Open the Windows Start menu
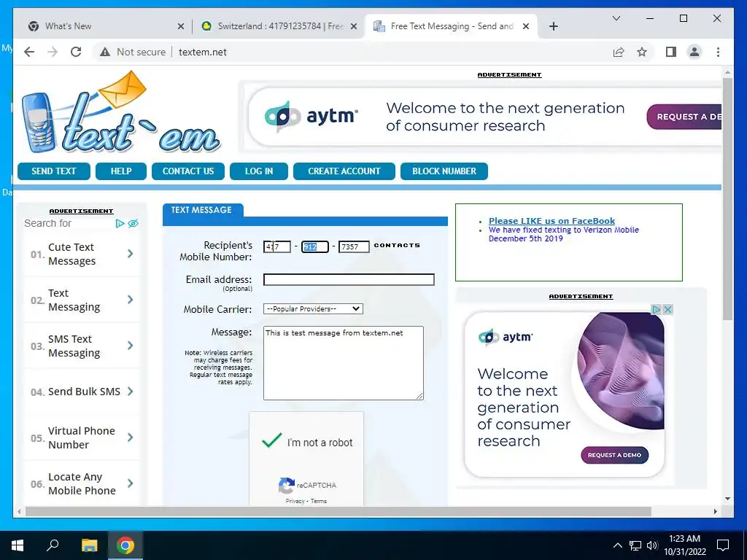 click(x=18, y=545)
